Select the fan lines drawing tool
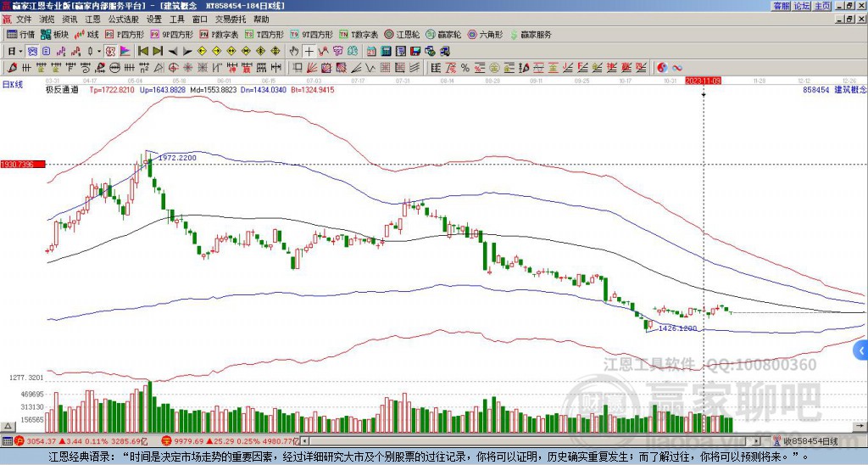The width and height of the screenshot is (868, 465). pyautogui.click(x=312, y=68)
